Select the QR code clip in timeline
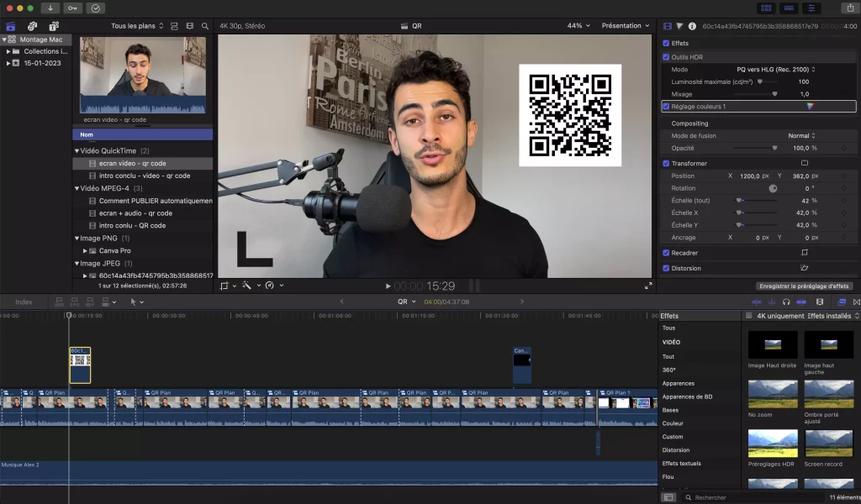Image resolution: width=861 pixels, height=504 pixels. [80, 365]
